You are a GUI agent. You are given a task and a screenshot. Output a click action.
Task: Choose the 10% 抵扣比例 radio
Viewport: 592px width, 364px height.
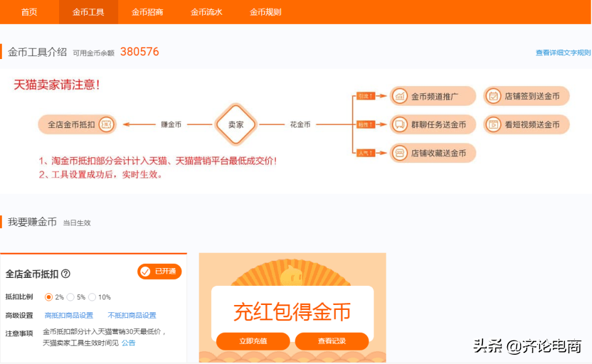click(x=92, y=297)
